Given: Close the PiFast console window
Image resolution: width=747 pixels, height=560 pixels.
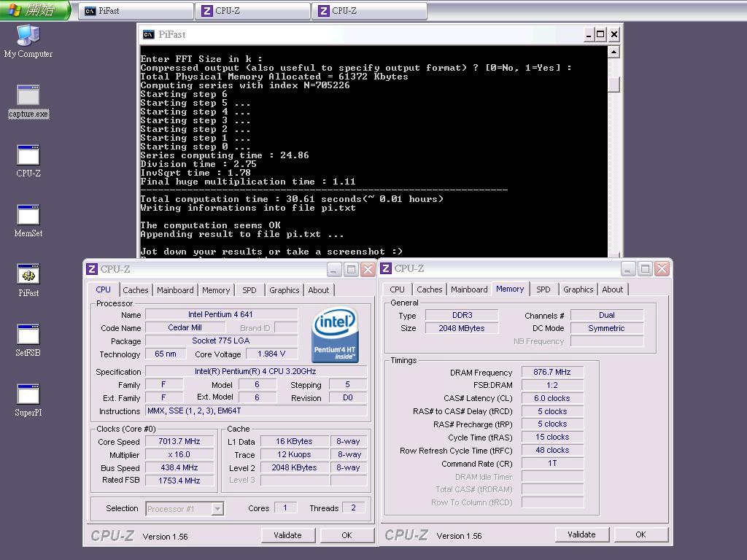Looking at the screenshot, I should click(614, 35).
